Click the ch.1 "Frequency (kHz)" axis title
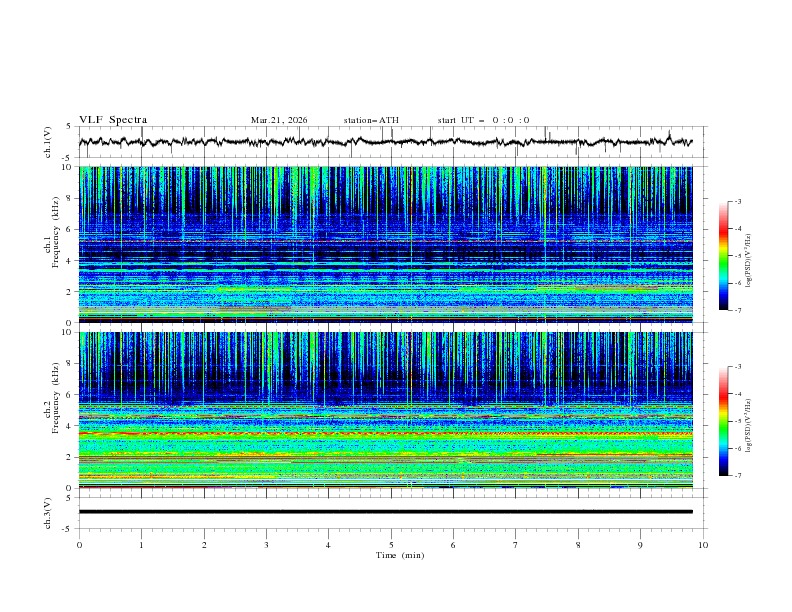The width and height of the screenshot is (792, 612). click(56, 232)
